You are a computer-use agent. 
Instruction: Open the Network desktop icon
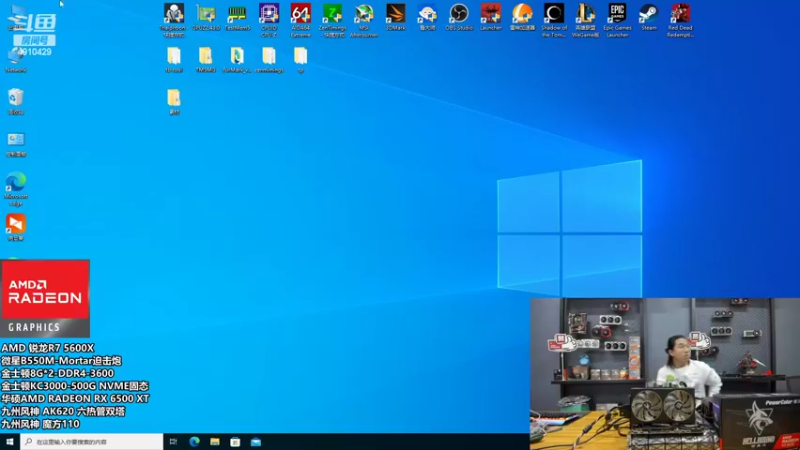pyautogui.click(x=15, y=62)
